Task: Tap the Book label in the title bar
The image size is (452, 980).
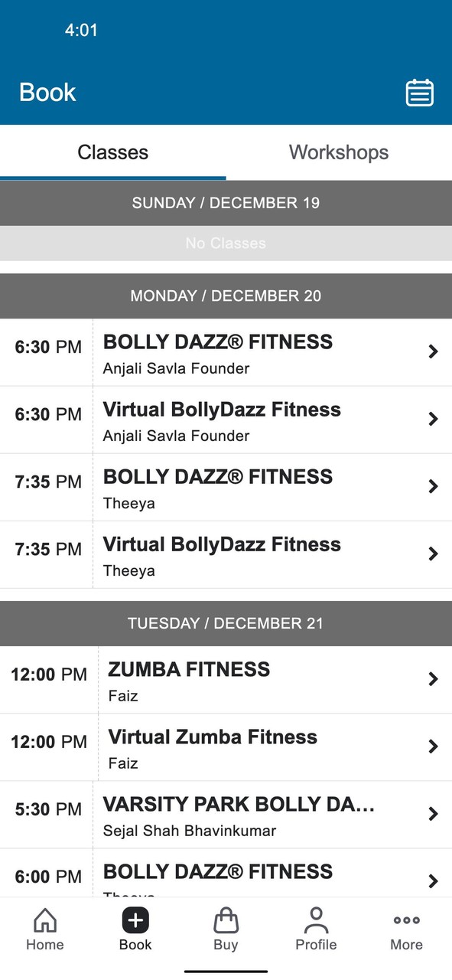Action: (47, 92)
